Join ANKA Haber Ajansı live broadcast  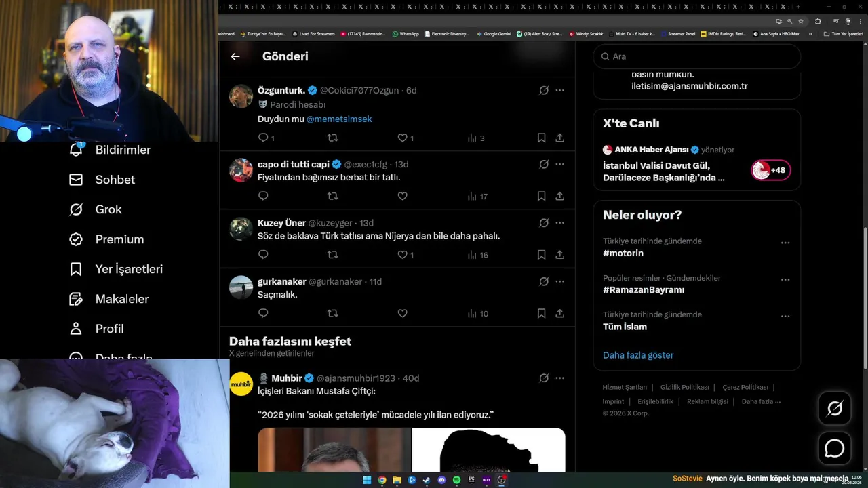point(770,170)
